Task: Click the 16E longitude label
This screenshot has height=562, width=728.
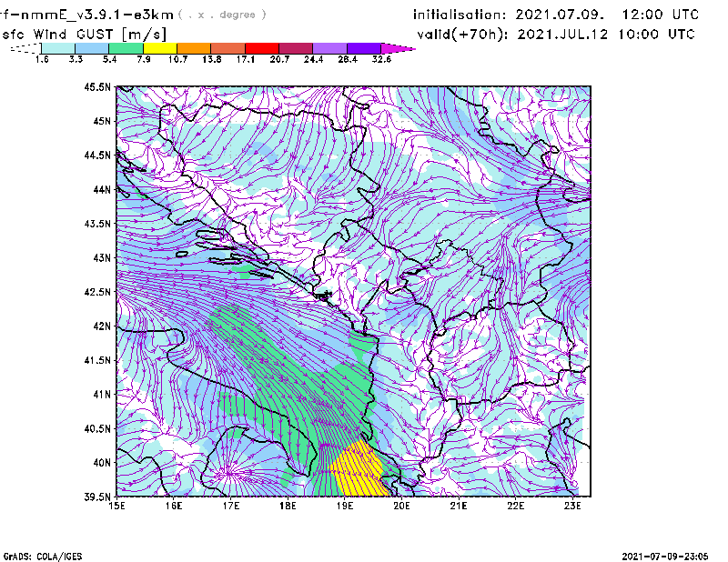Action: pyautogui.click(x=174, y=506)
